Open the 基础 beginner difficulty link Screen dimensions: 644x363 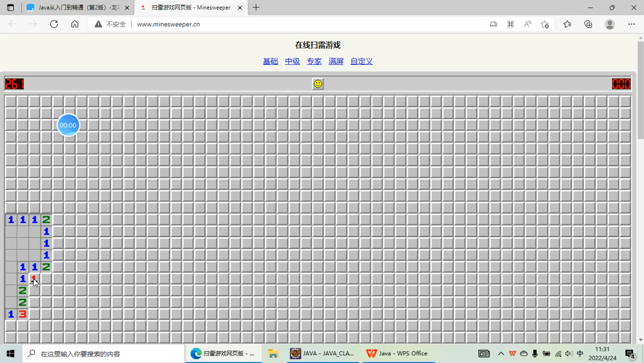[x=270, y=61]
